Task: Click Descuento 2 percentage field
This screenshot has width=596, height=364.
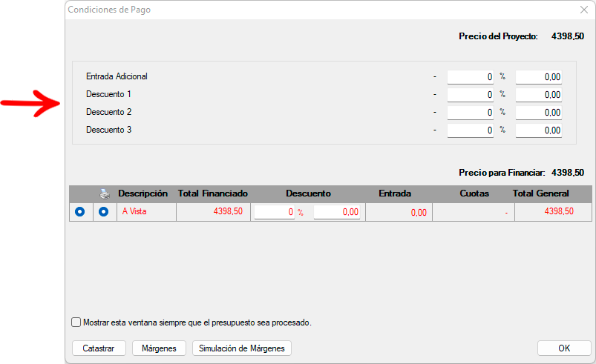Action: click(x=470, y=113)
